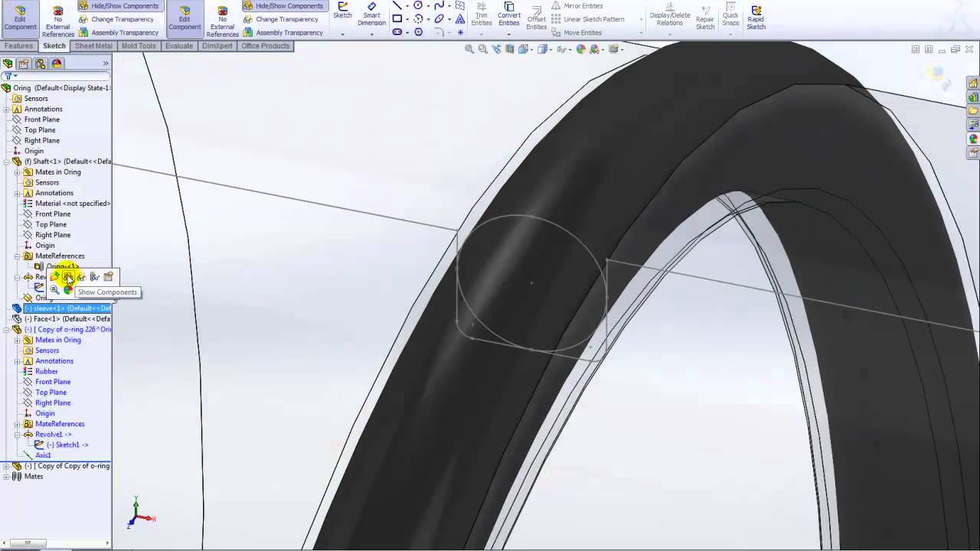
Task: Switch to Mold Tools tab
Action: point(139,46)
